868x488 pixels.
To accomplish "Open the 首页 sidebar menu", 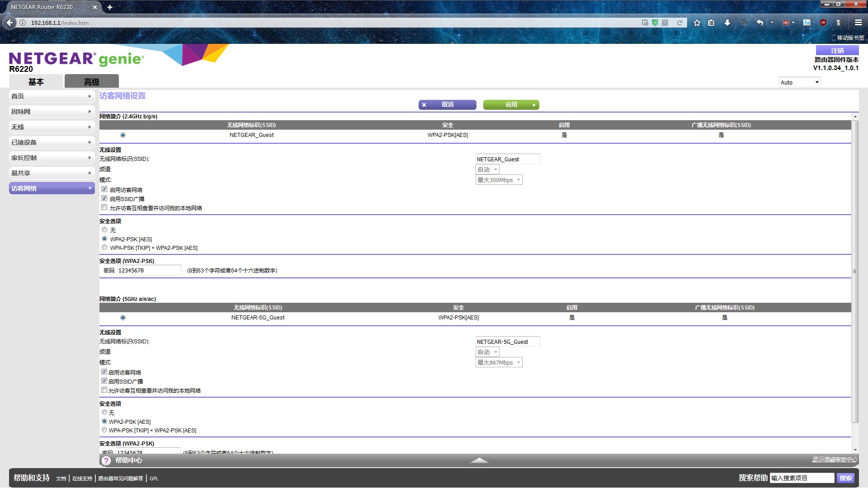I will (52, 96).
